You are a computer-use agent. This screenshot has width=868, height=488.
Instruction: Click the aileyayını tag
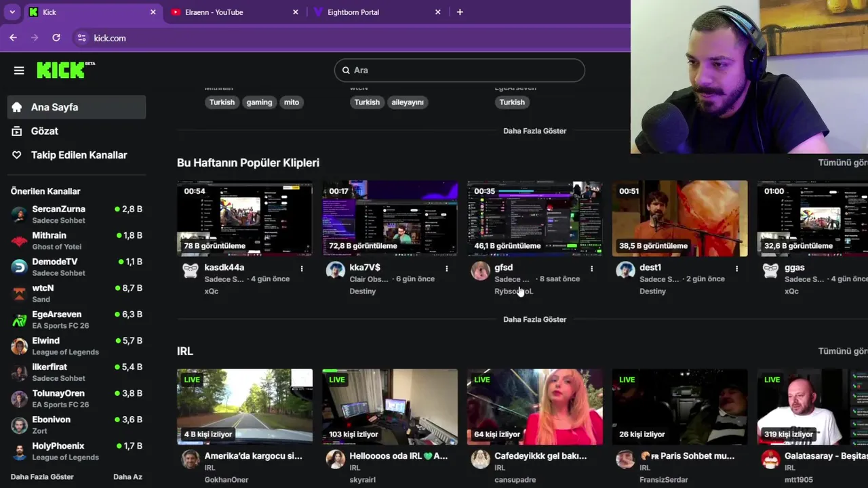[408, 102]
